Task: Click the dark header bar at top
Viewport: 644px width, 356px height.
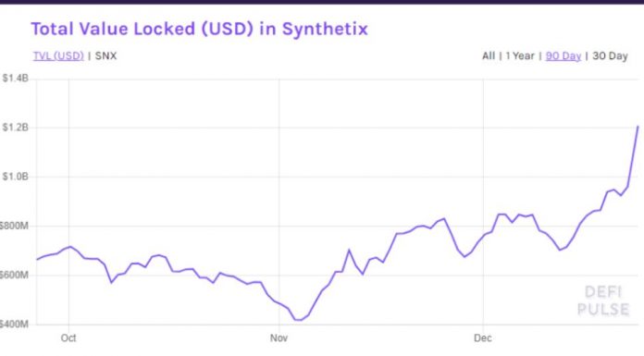Action: coord(322,2)
